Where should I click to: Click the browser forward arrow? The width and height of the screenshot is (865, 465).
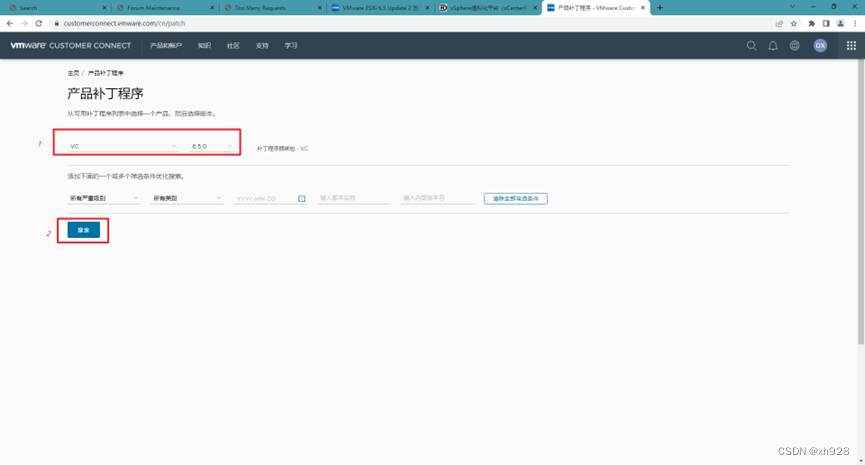24,23
